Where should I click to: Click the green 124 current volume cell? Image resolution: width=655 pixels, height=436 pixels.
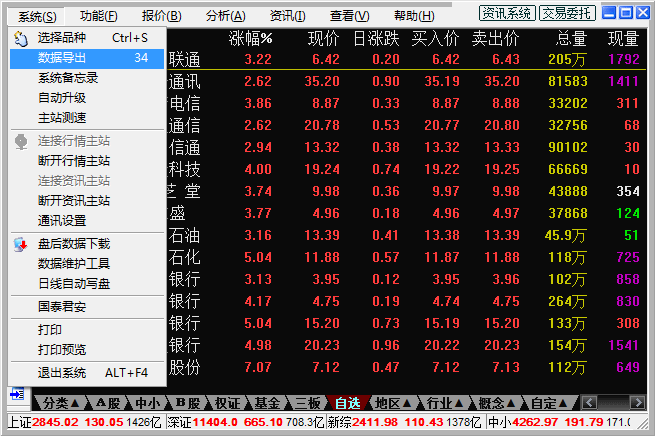click(628, 213)
